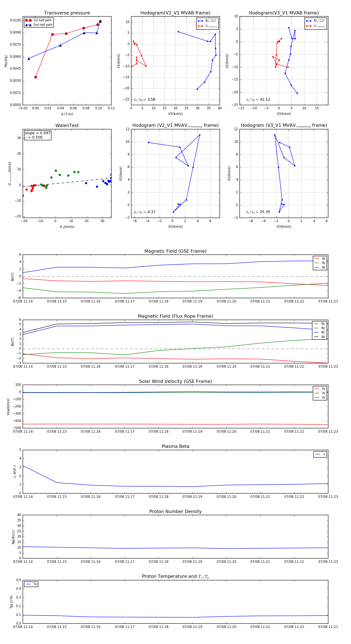Click the eigenvalue ratio annotation reading 25.39
Screen dimensions: 351x644
(258, 212)
